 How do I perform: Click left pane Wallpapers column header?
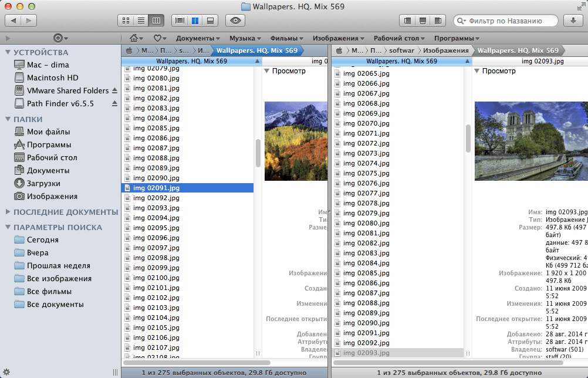(192, 61)
